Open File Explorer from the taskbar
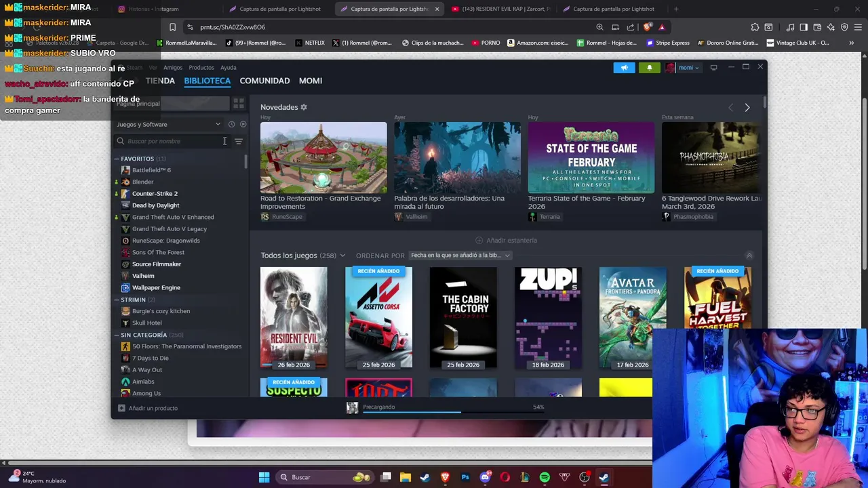 pyautogui.click(x=406, y=477)
